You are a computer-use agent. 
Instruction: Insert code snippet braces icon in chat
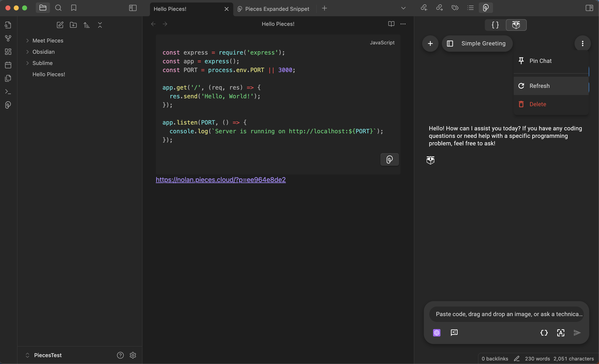[x=544, y=333]
